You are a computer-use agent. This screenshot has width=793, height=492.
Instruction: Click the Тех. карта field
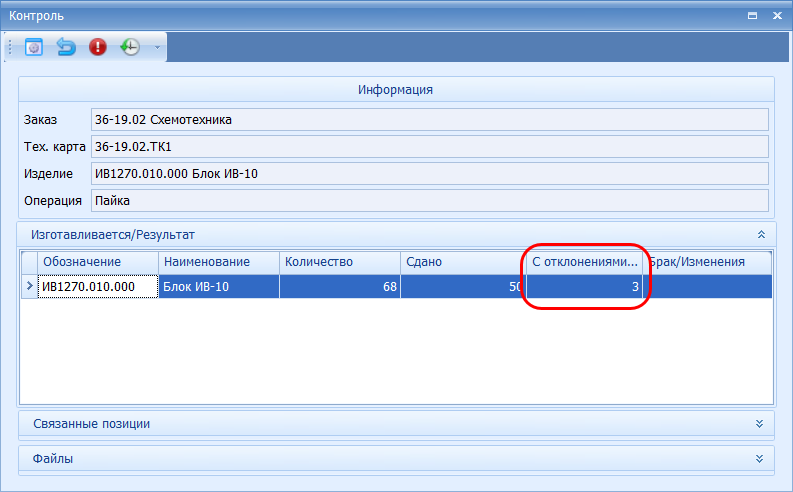coord(428,147)
